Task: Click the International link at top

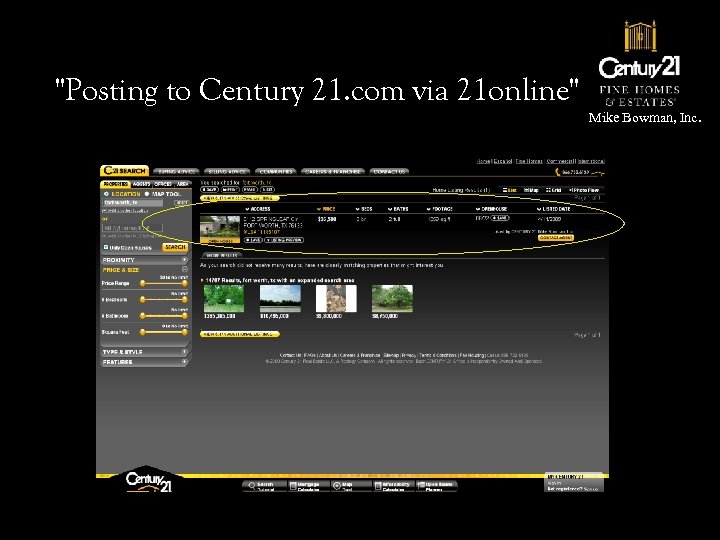Action: coord(591,161)
